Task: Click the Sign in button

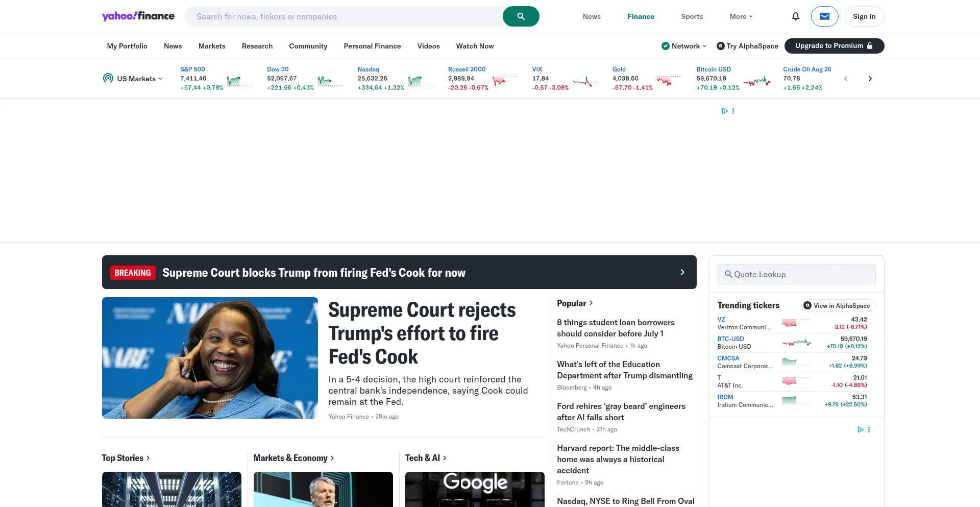Action: pyautogui.click(x=864, y=16)
